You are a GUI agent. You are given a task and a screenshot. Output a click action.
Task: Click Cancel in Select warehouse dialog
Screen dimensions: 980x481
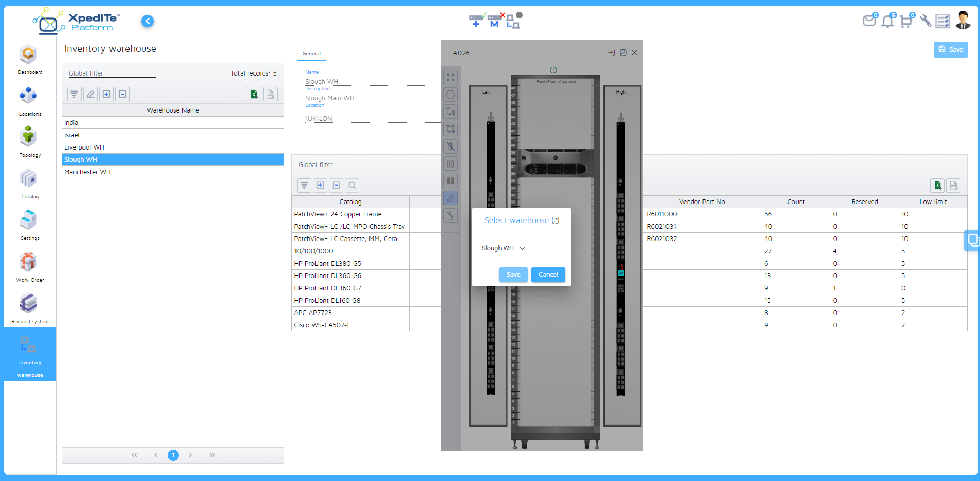pyautogui.click(x=548, y=275)
